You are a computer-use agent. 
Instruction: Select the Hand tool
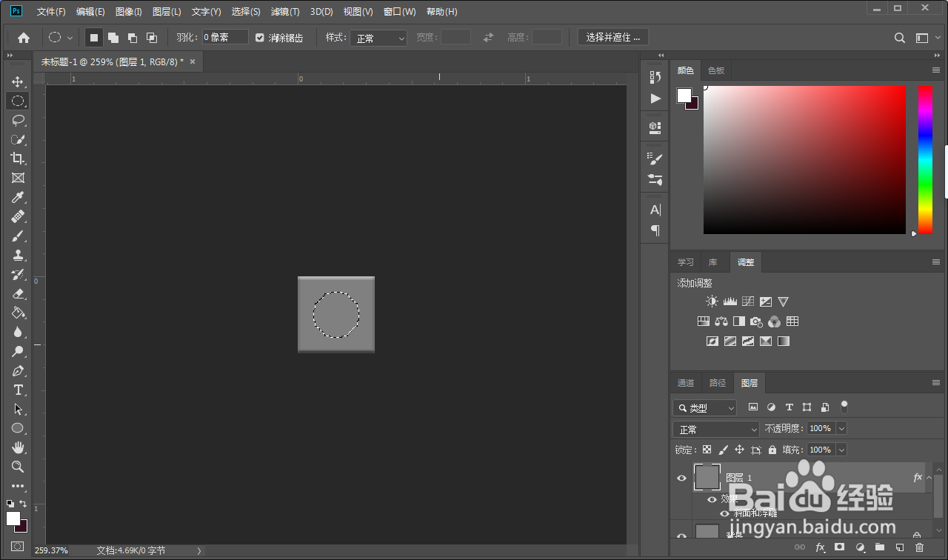tap(18, 447)
